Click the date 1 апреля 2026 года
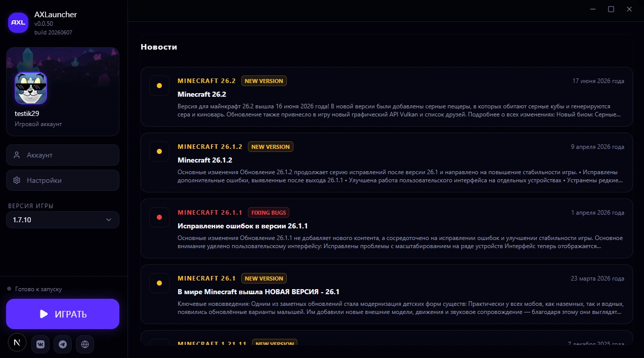The width and height of the screenshot is (644, 358). [x=597, y=213]
